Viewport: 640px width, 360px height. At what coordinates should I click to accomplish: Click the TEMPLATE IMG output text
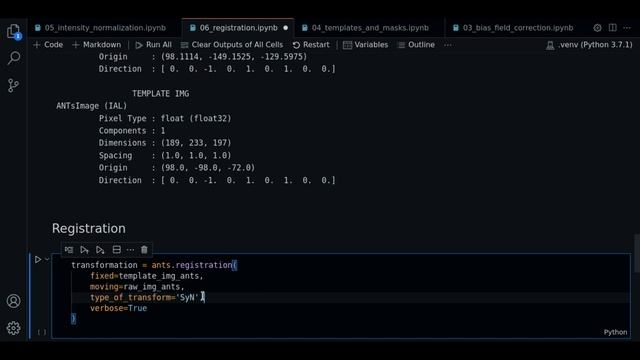160,94
